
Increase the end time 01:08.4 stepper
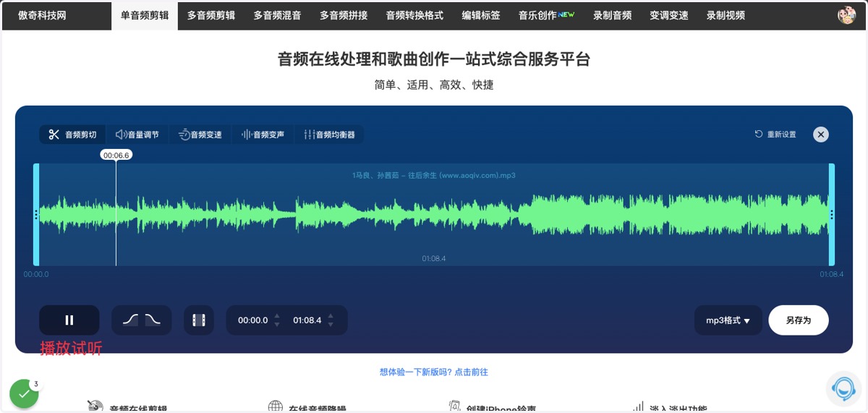click(331, 315)
